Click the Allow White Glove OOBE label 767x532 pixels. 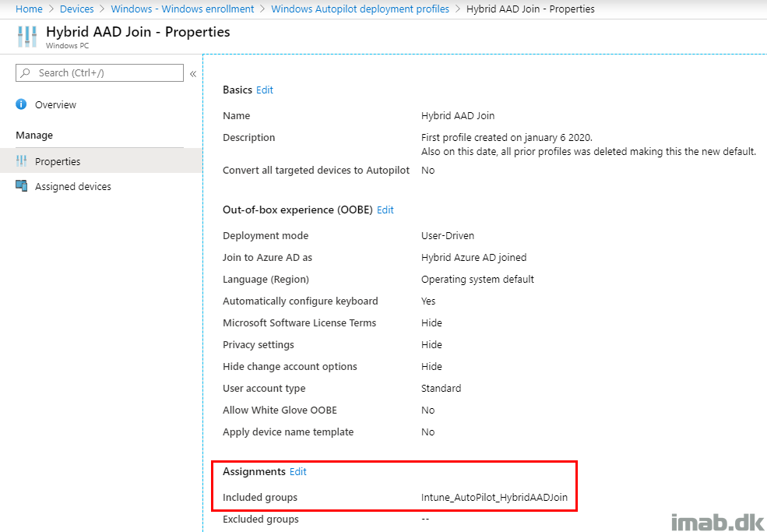[x=280, y=410]
